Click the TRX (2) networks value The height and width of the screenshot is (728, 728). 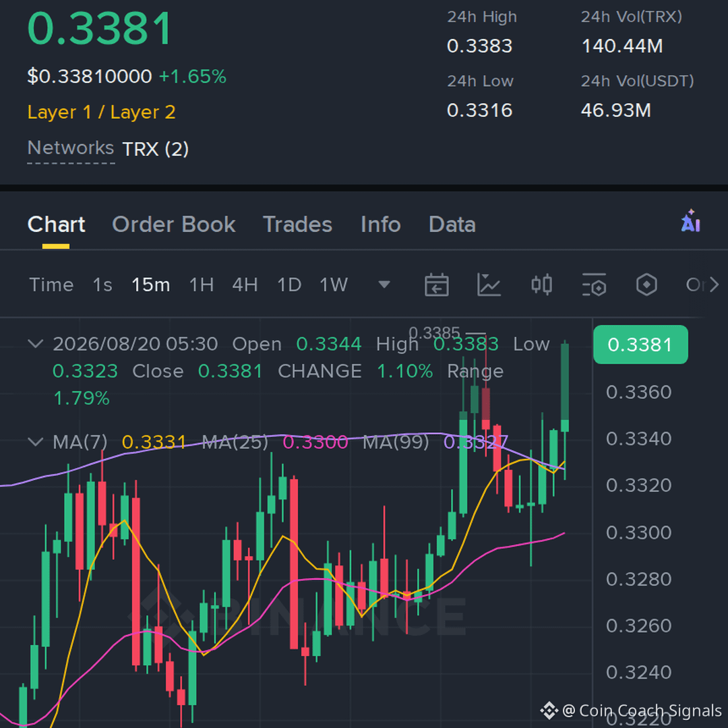156,149
